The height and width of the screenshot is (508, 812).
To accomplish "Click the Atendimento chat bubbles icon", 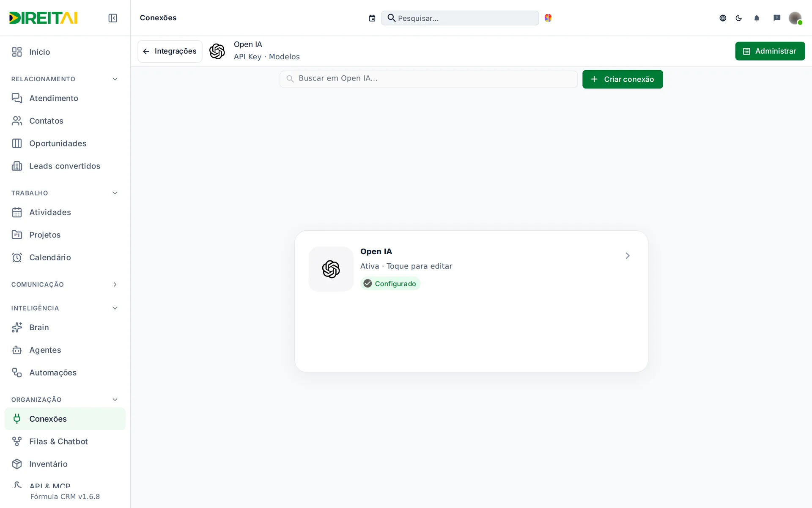I will (17, 98).
